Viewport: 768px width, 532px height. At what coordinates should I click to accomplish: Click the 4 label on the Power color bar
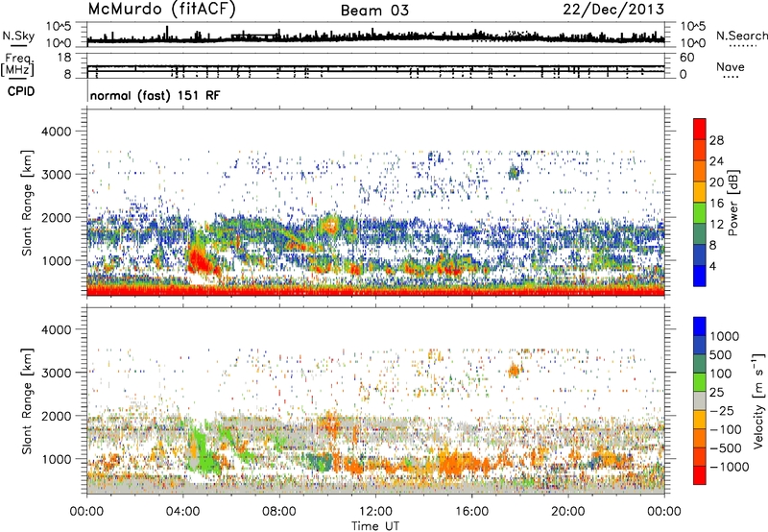click(x=712, y=266)
